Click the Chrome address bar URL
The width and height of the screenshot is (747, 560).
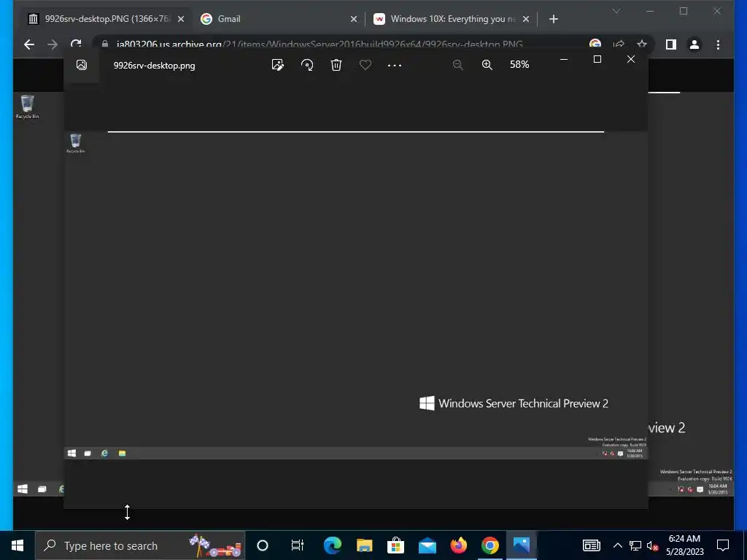320,44
